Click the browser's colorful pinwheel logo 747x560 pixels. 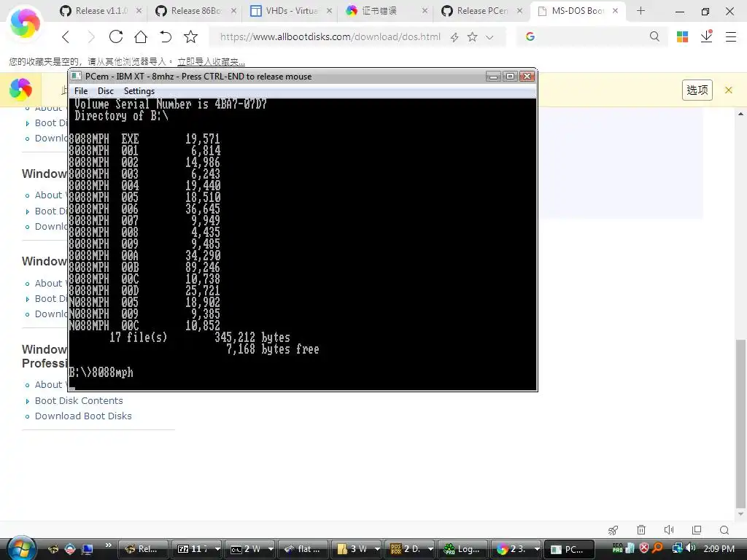[25, 23]
